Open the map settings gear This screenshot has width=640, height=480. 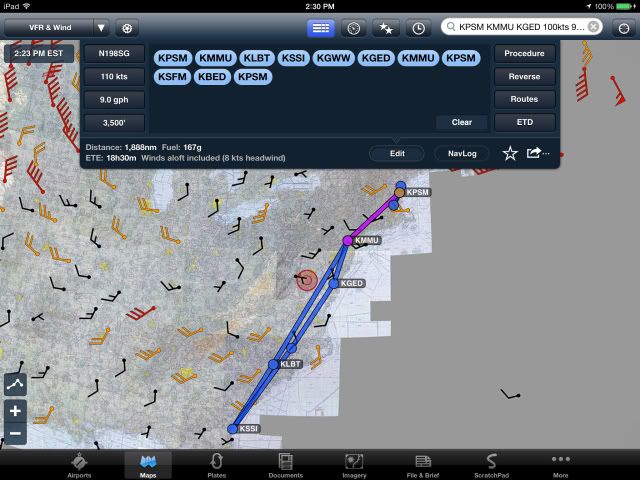click(x=129, y=28)
